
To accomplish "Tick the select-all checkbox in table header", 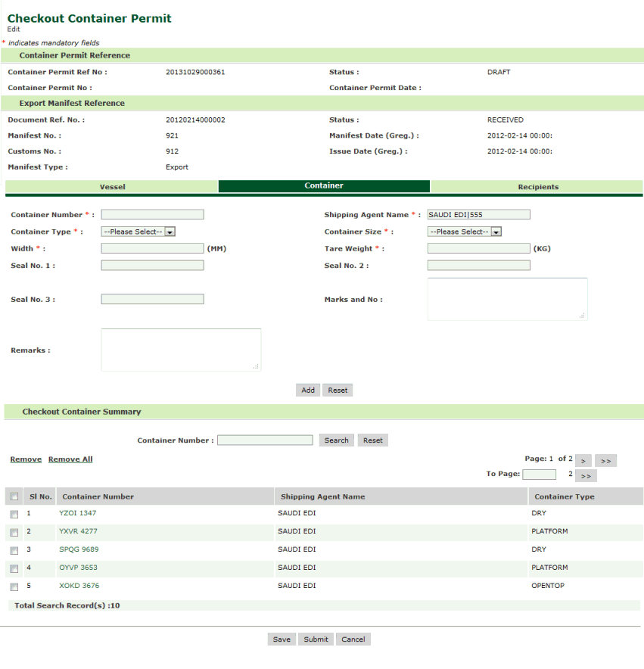I will pyautogui.click(x=14, y=496).
